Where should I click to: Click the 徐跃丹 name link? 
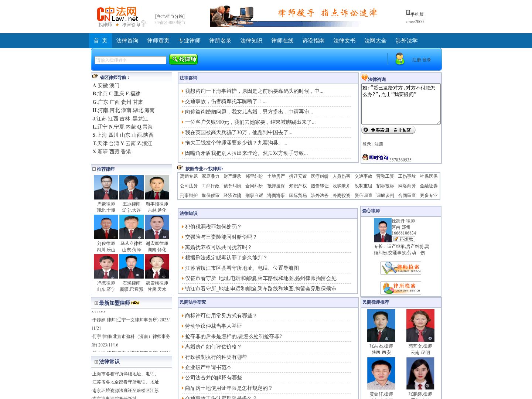click(398, 221)
